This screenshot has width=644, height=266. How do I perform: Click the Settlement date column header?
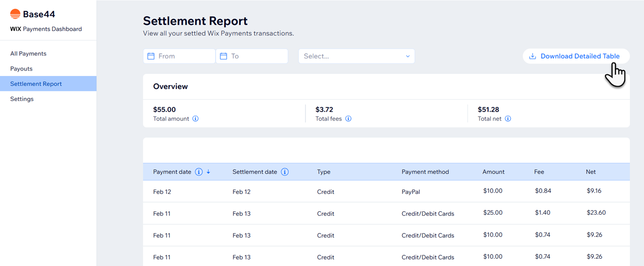[x=255, y=172]
